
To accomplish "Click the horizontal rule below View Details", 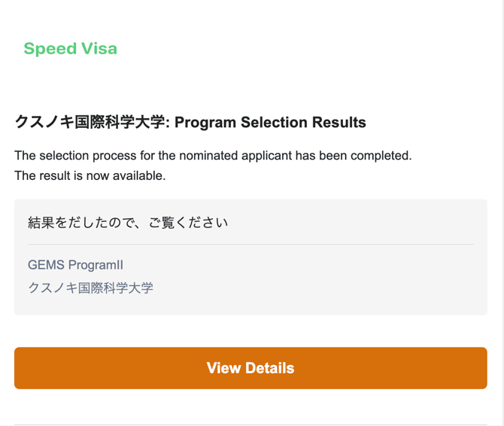I will click(x=250, y=424).
